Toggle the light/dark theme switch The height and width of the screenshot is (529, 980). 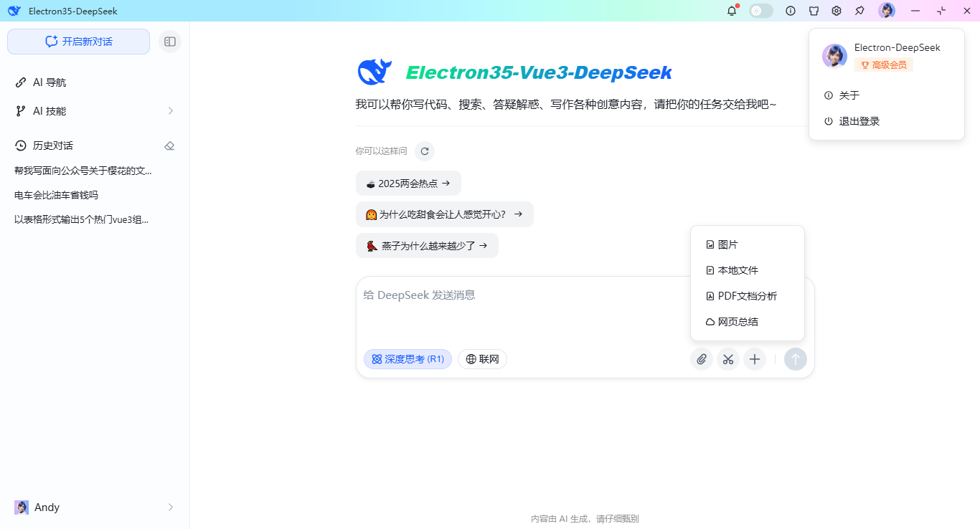pos(761,11)
